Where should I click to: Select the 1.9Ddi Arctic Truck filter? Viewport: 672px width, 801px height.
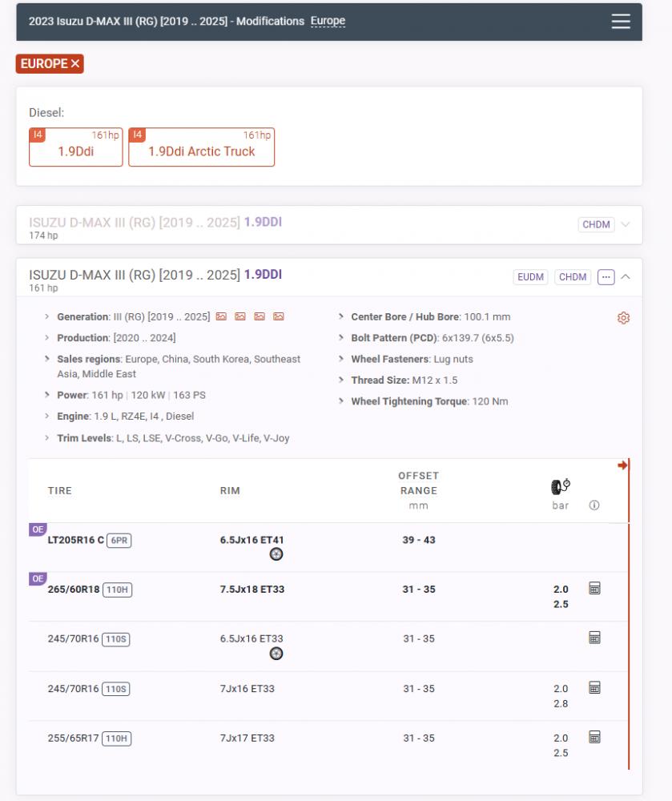201,147
